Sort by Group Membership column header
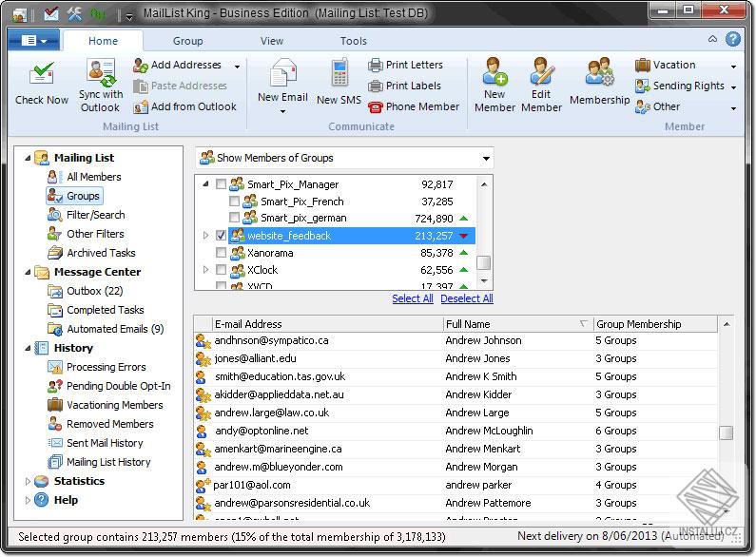The height and width of the screenshot is (557, 756). click(655, 324)
